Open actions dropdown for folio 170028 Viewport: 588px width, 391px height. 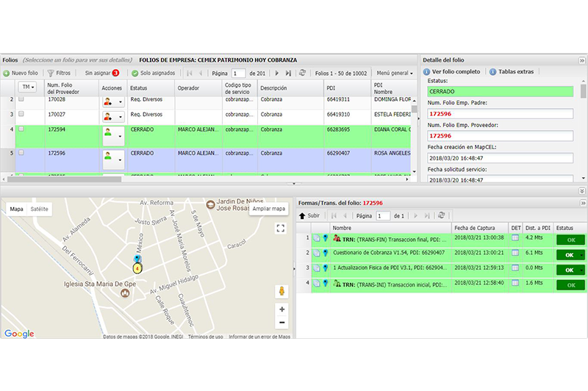tap(121, 101)
